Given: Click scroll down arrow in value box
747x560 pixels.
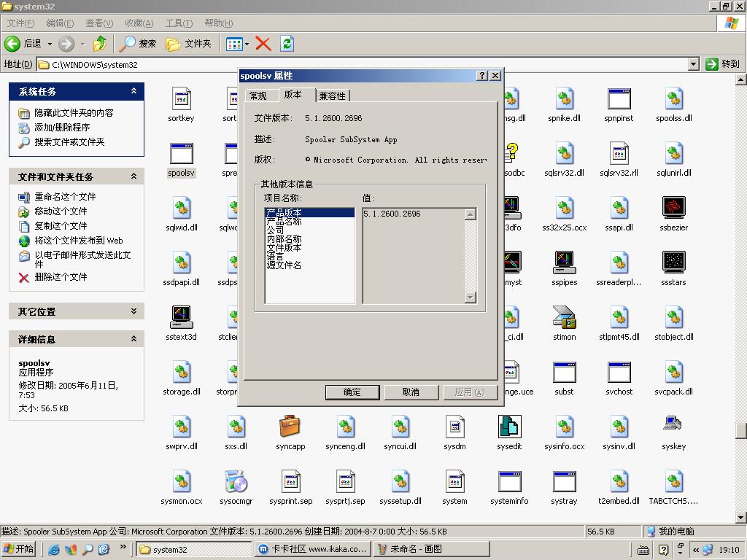Looking at the screenshot, I should pyautogui.click(x=470, y=297).
